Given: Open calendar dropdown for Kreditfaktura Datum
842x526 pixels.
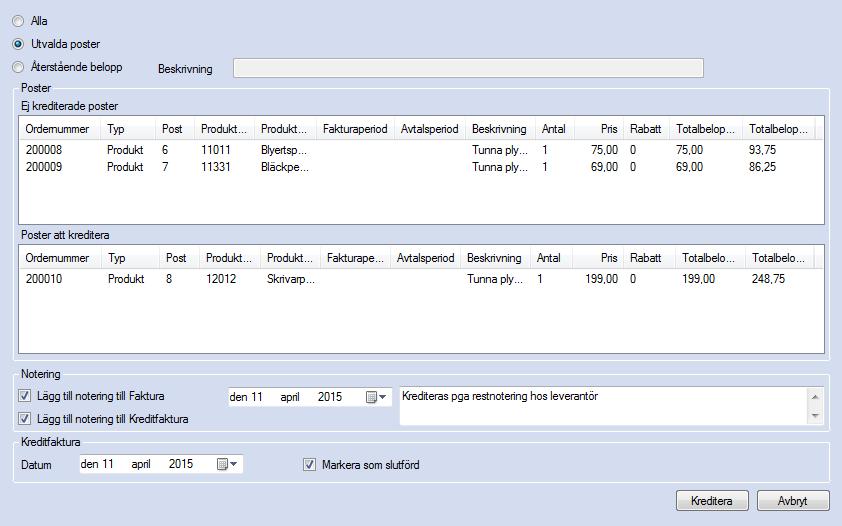Looking at the screenshot, I should coord(227,464).
